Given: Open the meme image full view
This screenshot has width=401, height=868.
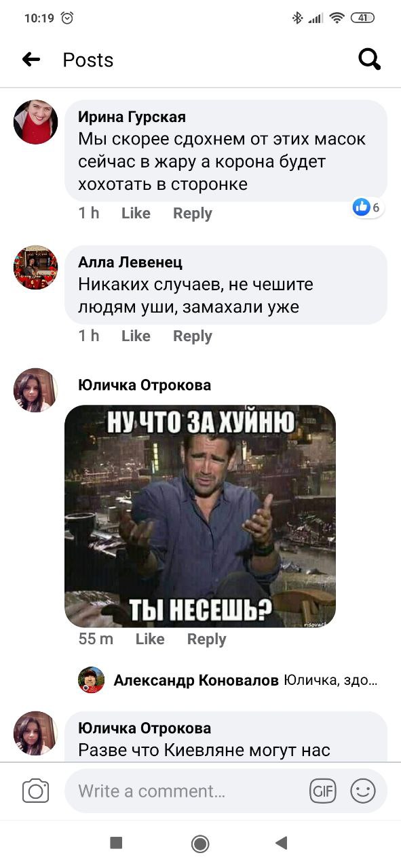Looking at the screenshot, I should click(200, 515).
